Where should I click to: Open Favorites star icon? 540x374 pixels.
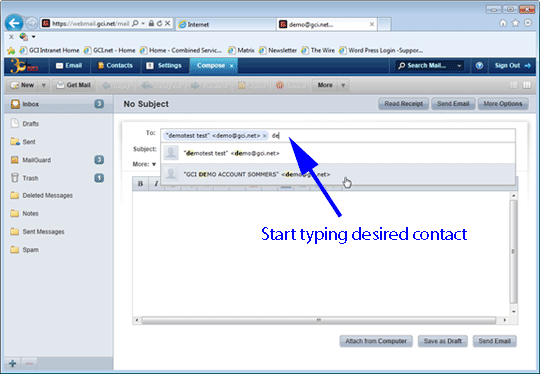coord(516,23)
